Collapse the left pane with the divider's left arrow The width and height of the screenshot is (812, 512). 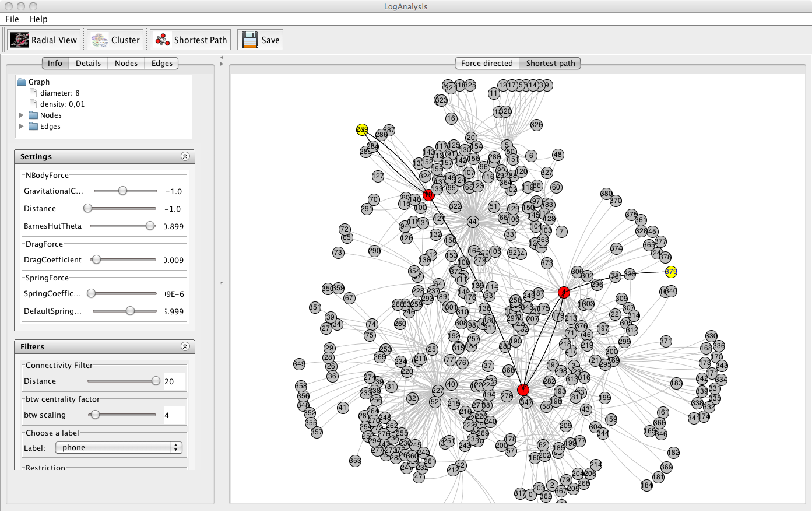[x=222, y=57]
